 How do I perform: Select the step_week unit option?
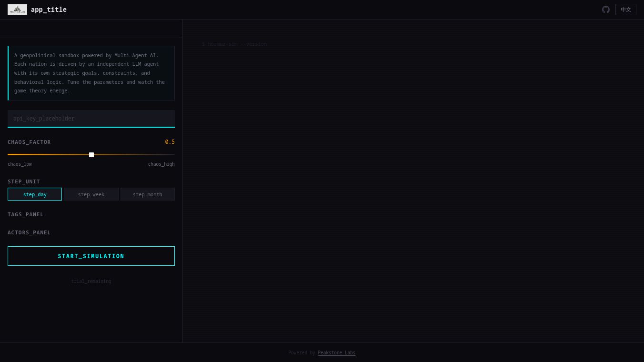(x=91, y=194)
